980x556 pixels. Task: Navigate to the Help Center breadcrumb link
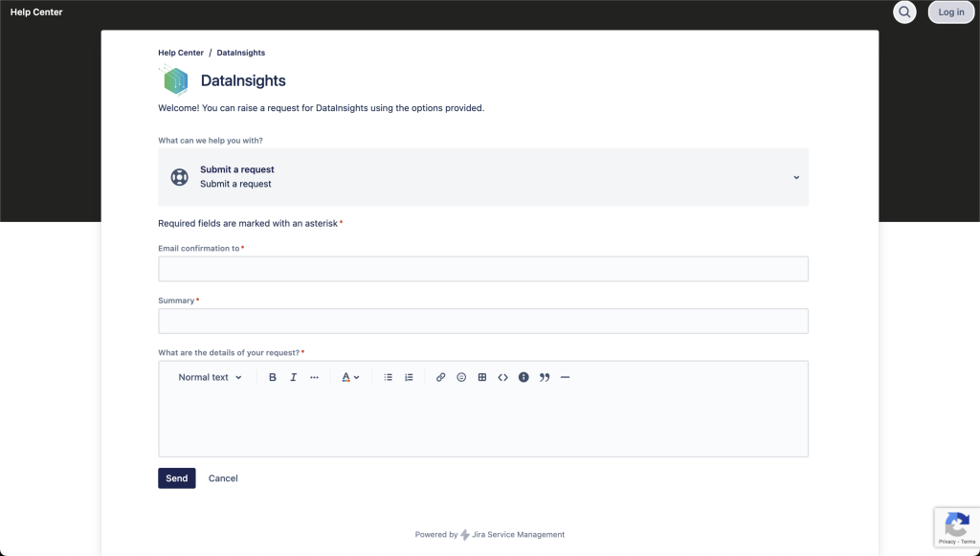pyautogui.click(x=180, y=53)
